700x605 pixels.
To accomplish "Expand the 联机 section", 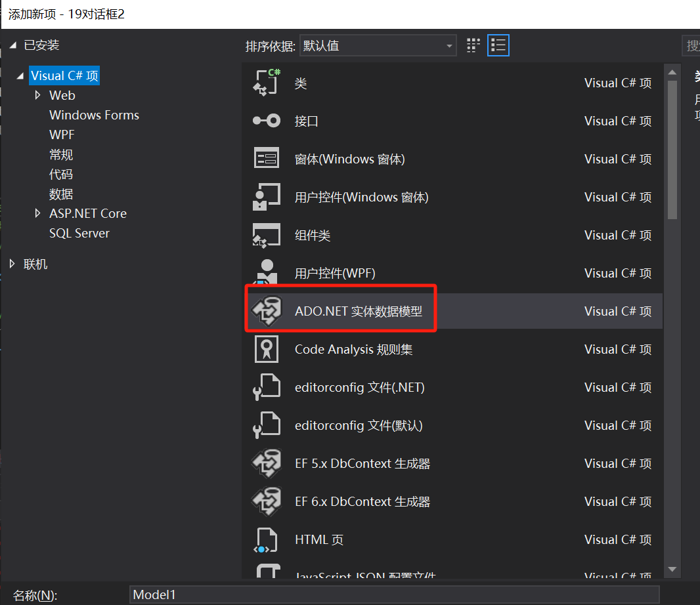I will tap(12, 264).
